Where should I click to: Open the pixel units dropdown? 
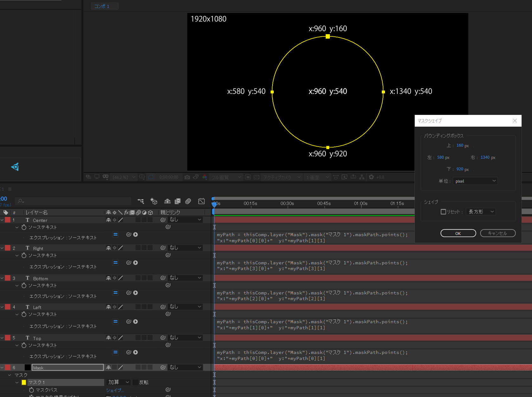(x=475, y=181)
